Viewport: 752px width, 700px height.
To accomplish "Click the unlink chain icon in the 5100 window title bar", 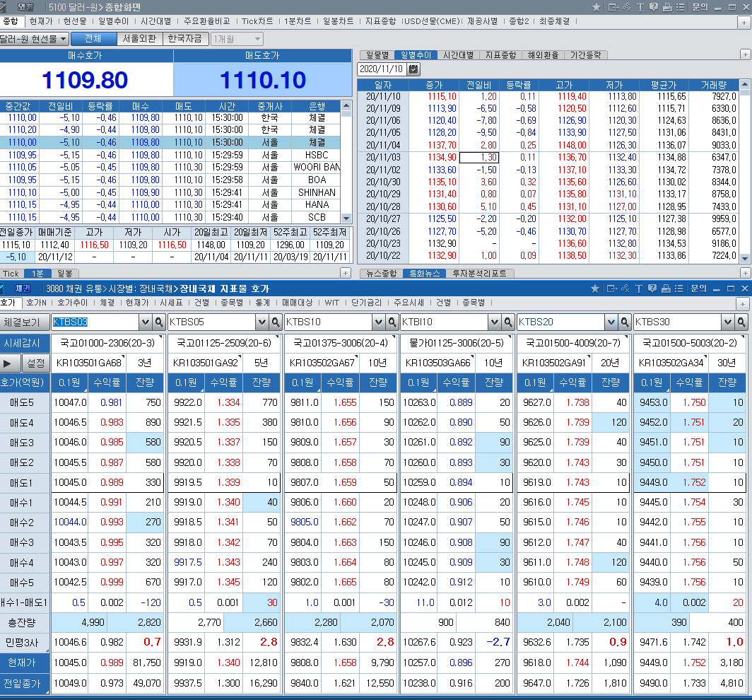I will [x=626, y=7].
